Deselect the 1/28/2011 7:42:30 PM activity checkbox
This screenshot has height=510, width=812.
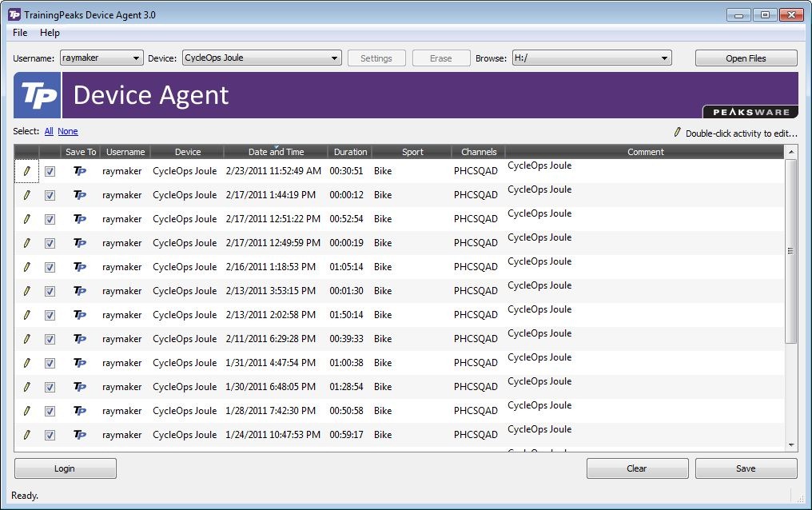(50, 411)
